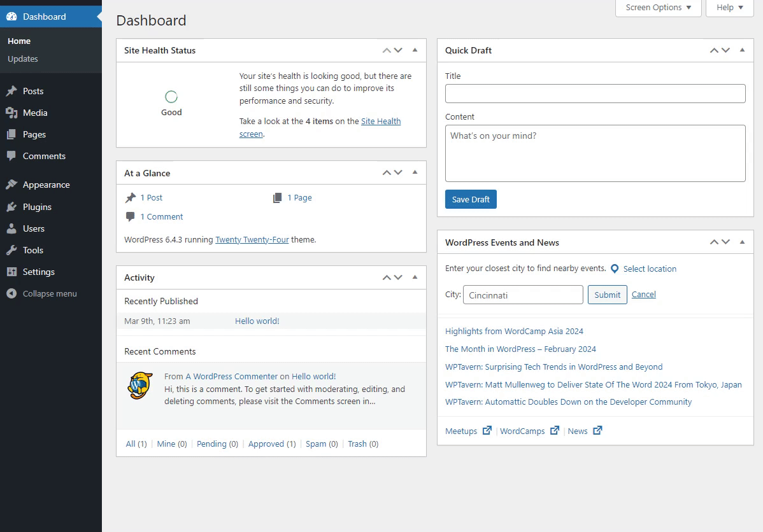Click the WordPress Commenter avatar

140,386
